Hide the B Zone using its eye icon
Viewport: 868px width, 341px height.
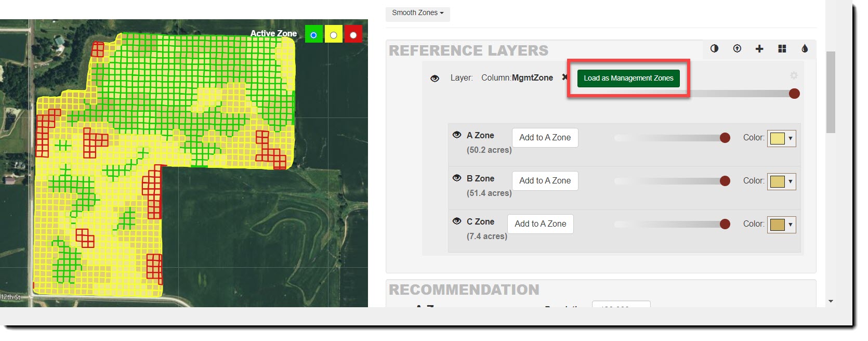click(x=457, y=178)
